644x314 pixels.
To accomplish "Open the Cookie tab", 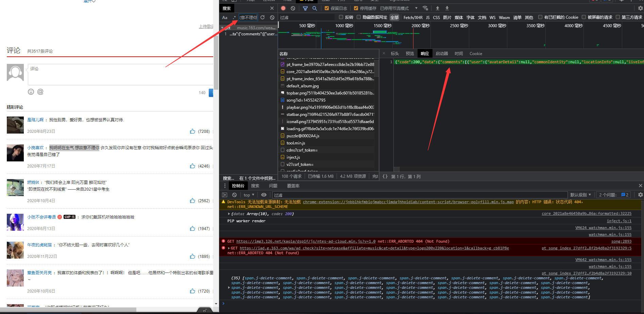I will 476,53.
